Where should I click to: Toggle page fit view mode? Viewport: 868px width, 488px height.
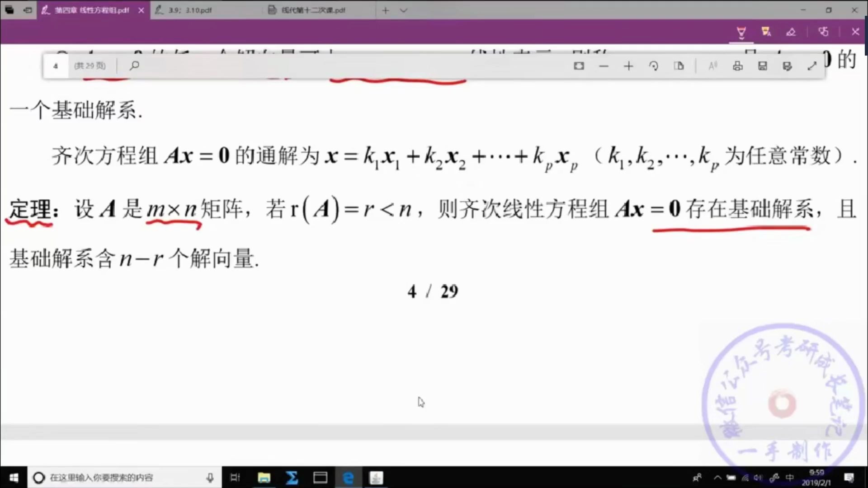(x=579, y=66)
